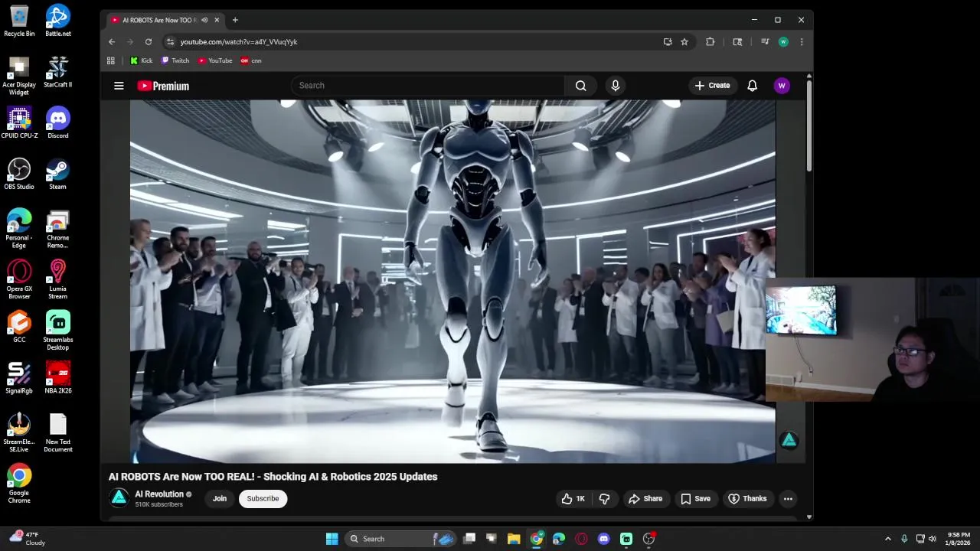This screenshot has height=551, width=980.
Task: Open Chrome media controls icon
Action: 765,42
